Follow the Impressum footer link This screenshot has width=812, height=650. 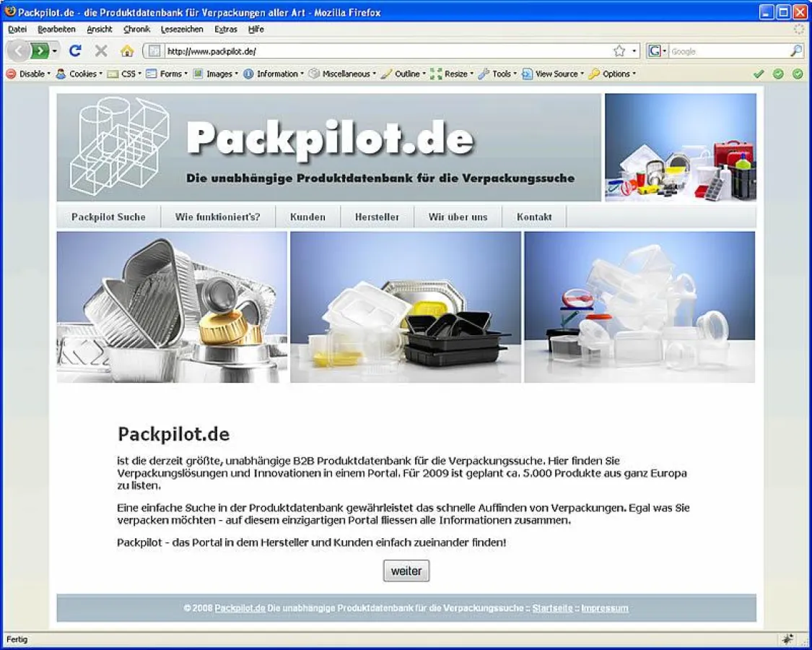tap(604, 608)
